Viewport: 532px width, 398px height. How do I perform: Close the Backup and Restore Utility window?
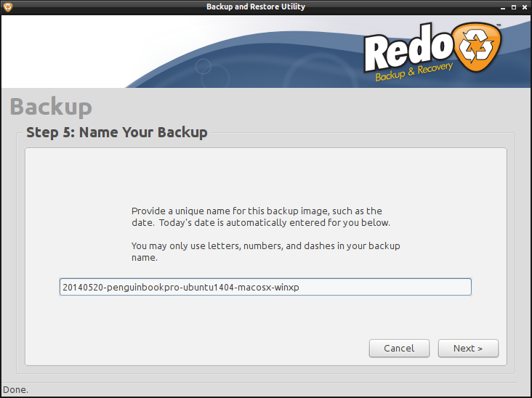click(524, 7)
